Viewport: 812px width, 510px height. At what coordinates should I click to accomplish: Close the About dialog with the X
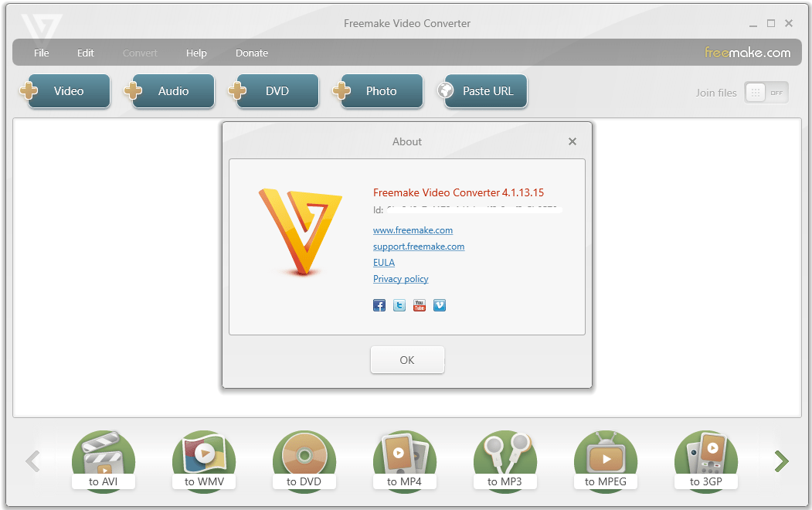pos(572,141)
